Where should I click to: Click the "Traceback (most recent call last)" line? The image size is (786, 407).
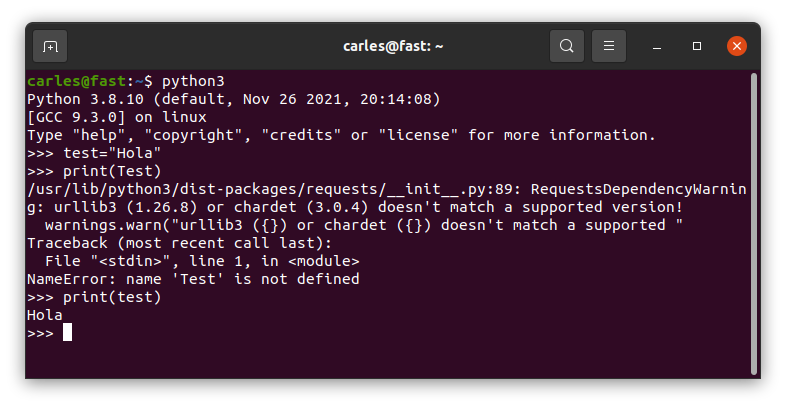click(179, 243)
